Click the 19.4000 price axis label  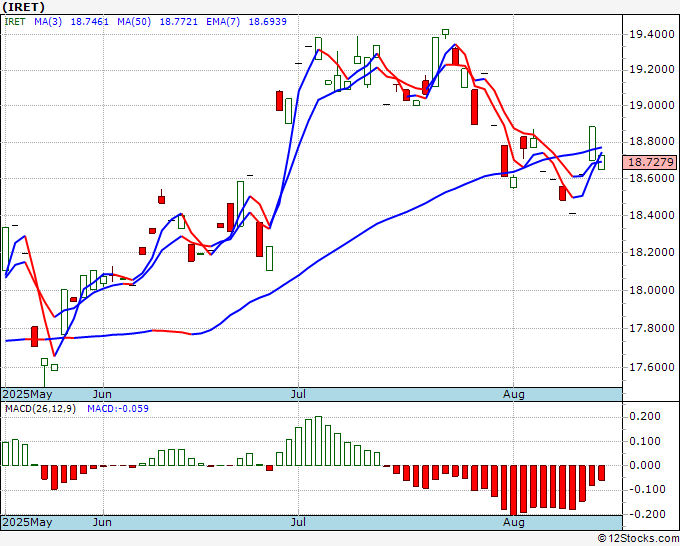click(652, 34)
